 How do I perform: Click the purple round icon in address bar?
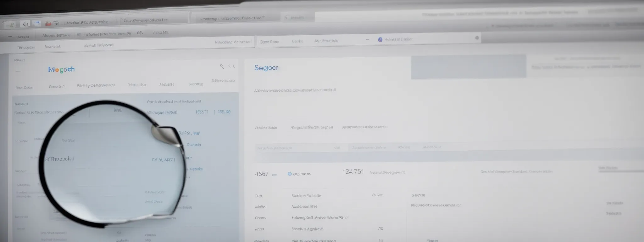[x=380, y=39]
